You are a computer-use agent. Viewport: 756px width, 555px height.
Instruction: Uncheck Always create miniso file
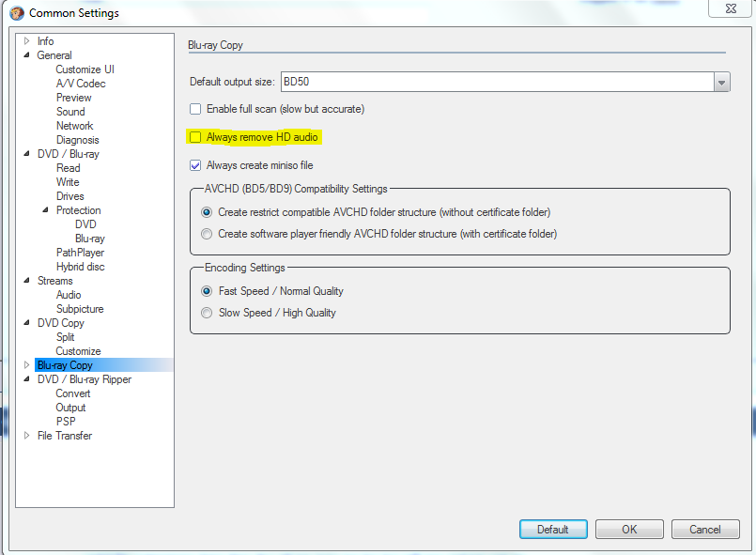pos(195,165)
